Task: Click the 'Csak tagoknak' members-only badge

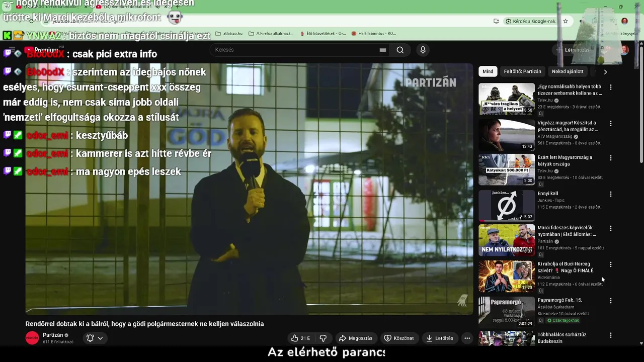Action: click(x=563, y=320)
